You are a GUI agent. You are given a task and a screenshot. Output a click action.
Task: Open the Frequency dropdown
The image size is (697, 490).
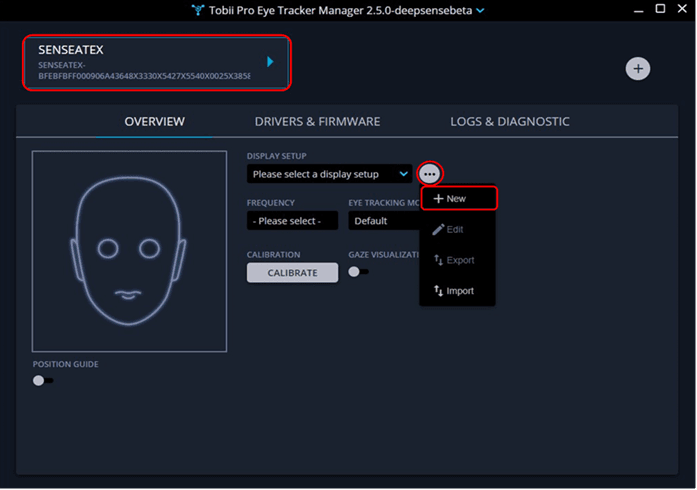(x=292, y=221)
